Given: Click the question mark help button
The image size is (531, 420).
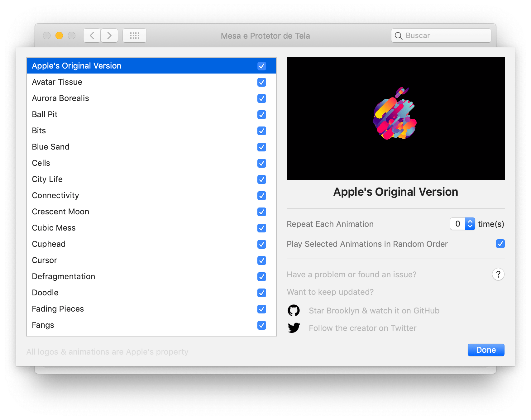Looking at the screenshot, I should pos(498,274).
